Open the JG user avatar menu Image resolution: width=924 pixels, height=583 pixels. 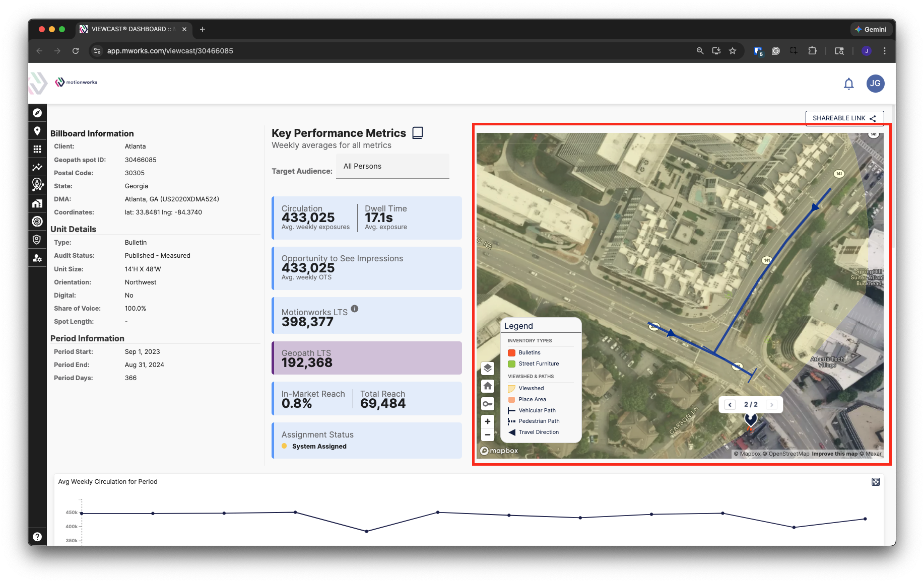[x=875, y=84]
